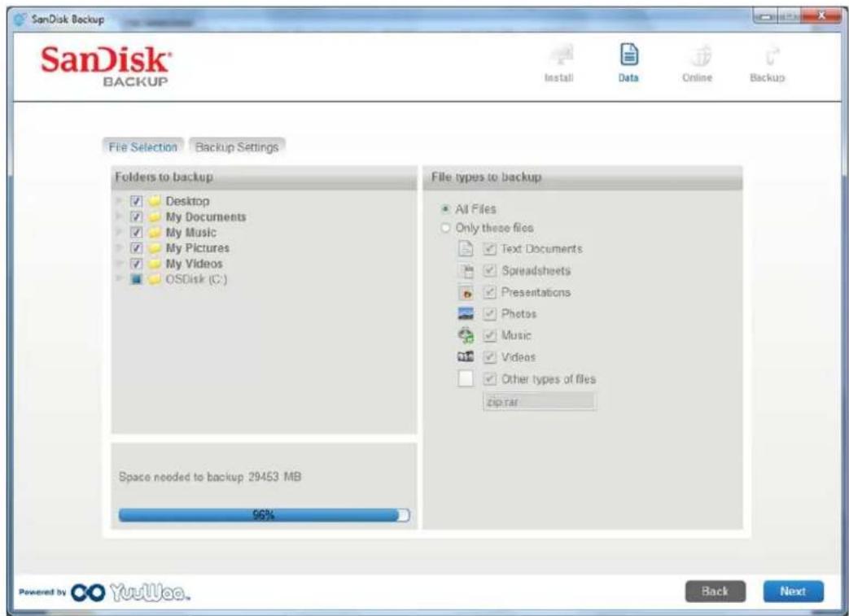The width and height of the screenshot is (849, 616).
Task: Click the SanDisk Backup logo
Action: tap(106, 66)
